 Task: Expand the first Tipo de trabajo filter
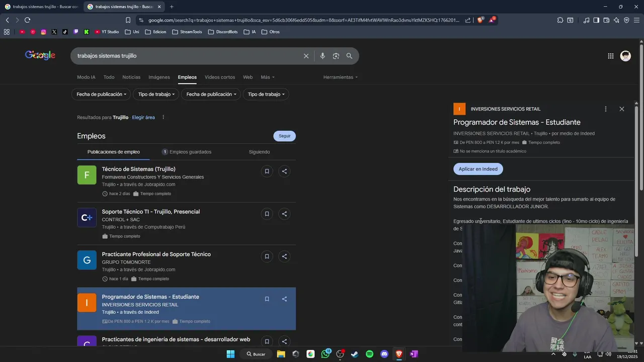pyautogui.click(x=156, y=94)
